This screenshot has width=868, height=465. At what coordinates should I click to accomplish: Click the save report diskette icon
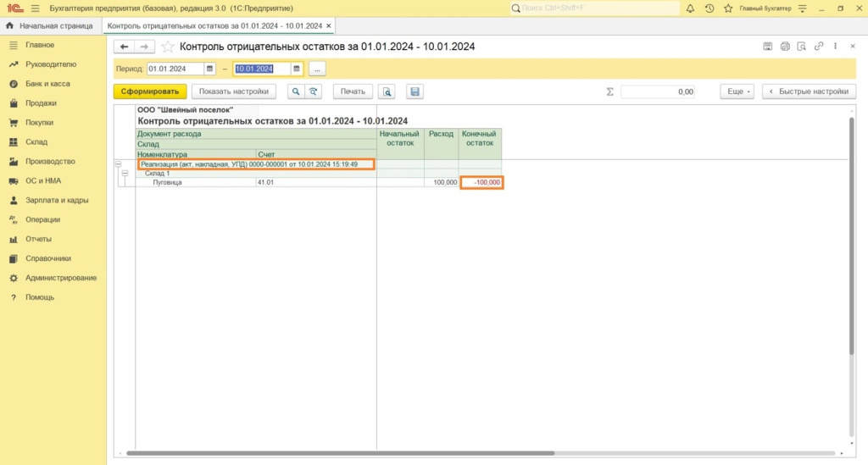point(415,91)
